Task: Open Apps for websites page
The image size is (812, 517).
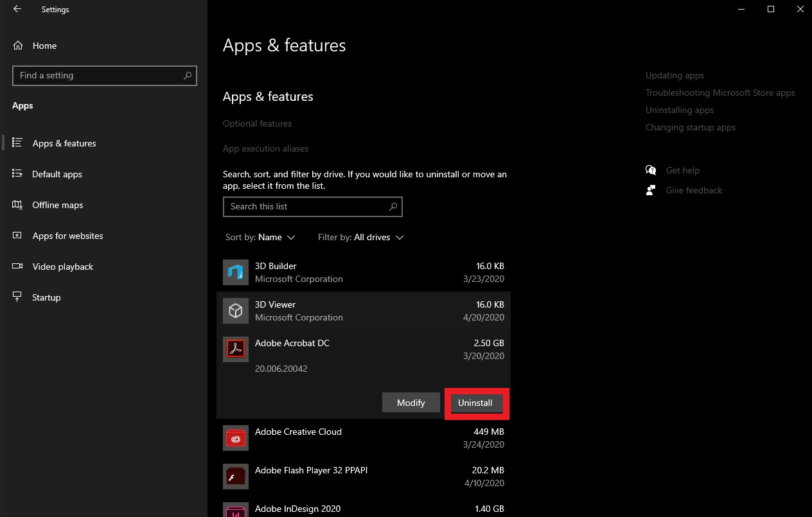Action: pyautogui.click(x=67, y=236)
